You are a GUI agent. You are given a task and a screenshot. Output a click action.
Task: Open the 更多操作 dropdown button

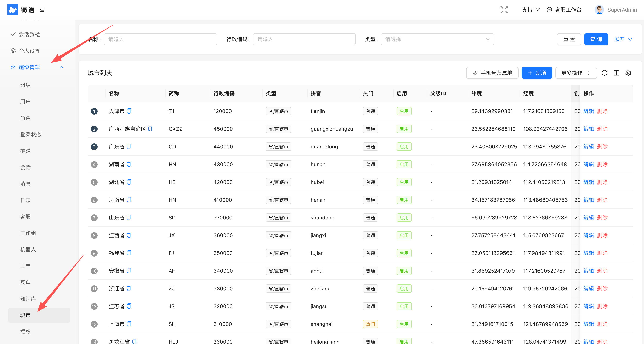click(x=575, y=73)
